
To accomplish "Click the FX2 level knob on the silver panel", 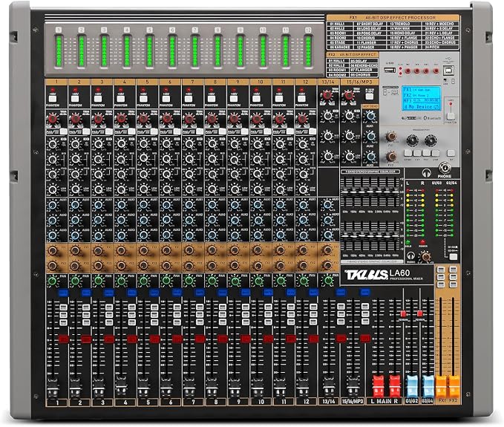I will [391, 157].
